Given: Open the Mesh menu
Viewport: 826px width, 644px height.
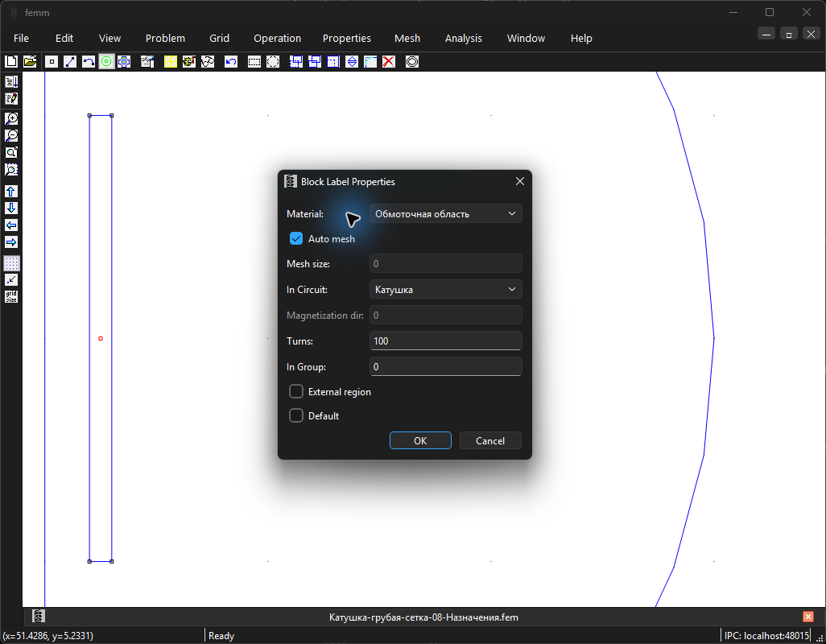Looking at the screenshot, I should [x=407, y=39].
